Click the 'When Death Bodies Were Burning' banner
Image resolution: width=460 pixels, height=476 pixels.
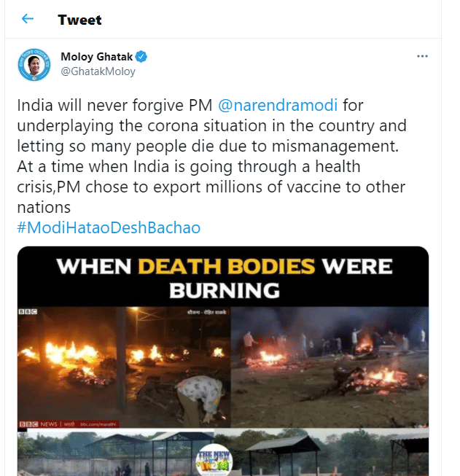coord(223,278)
